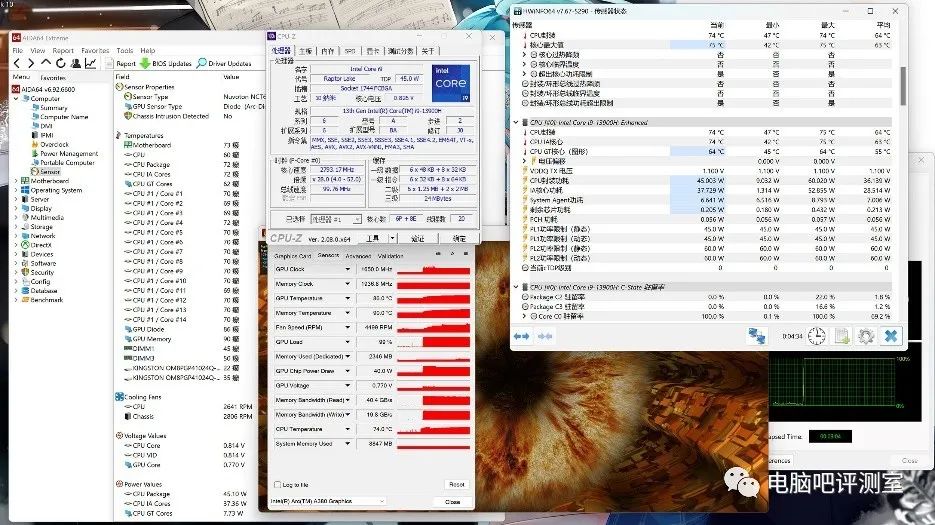Expand the Display tree node
The image size is (935, 525).
click(x=16, y=208)
